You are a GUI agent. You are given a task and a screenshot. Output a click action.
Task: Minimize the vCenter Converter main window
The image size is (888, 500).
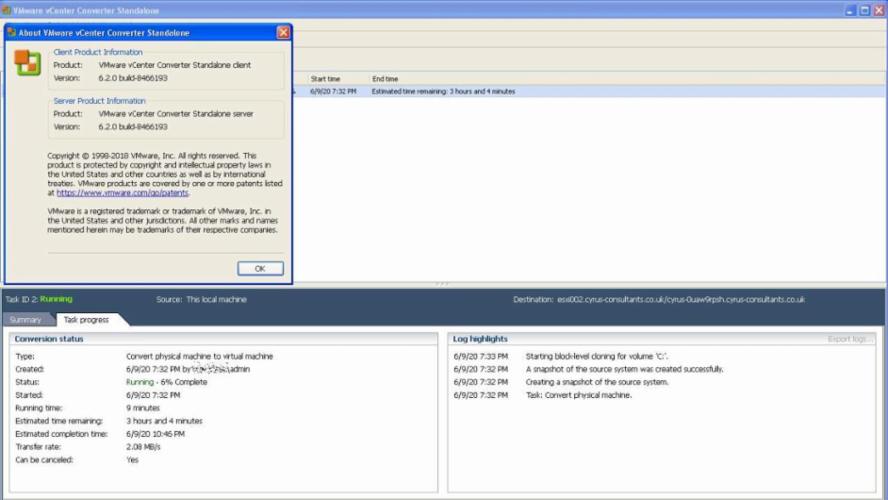pos(850,10)
